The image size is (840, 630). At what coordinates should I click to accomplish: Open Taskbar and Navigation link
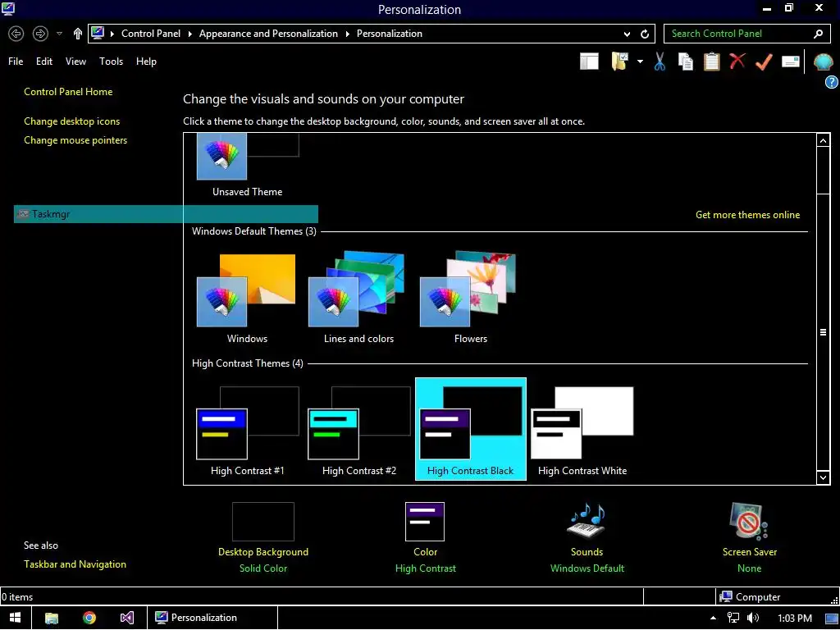click(x=75, y=564)
